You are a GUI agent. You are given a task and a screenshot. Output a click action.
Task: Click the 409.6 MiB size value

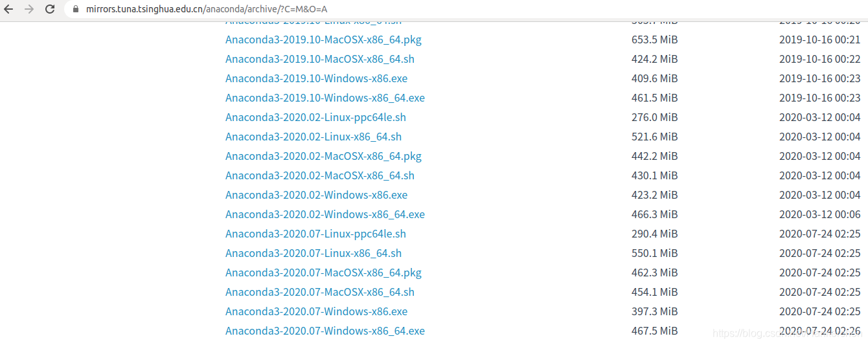tap(654, 78)
